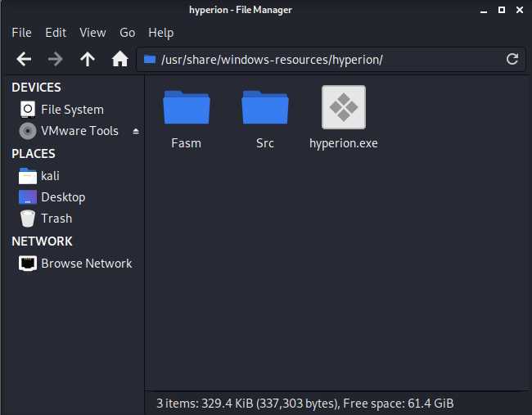Click the Fasm folder name label

point(187,143)
